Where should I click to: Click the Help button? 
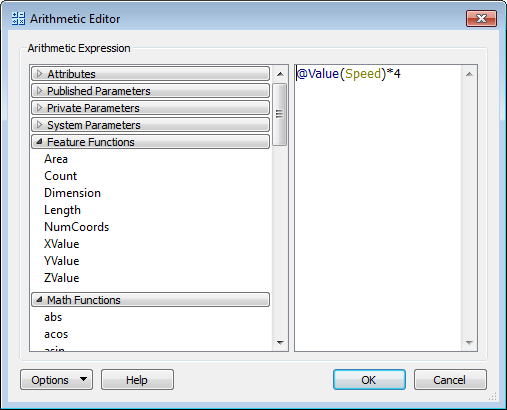(137, 380)
